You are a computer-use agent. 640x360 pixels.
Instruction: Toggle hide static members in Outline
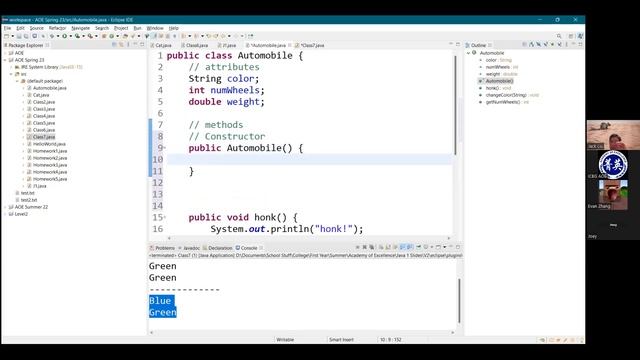coord(546,44)
